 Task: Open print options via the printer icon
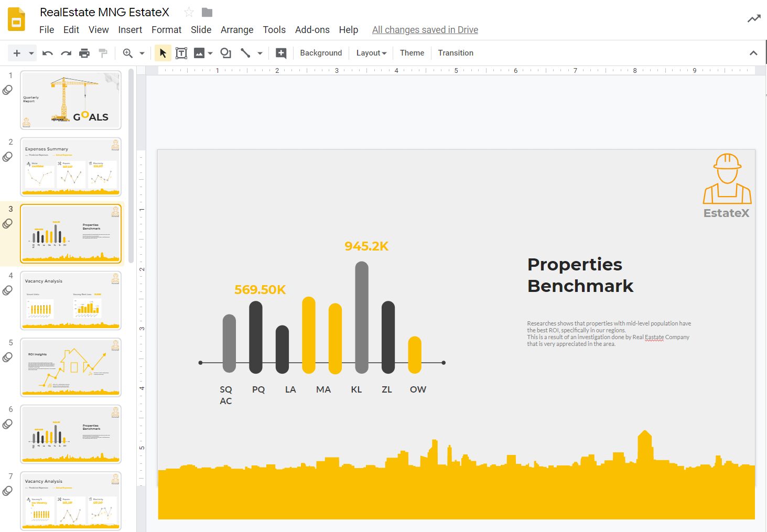point(84,52)
